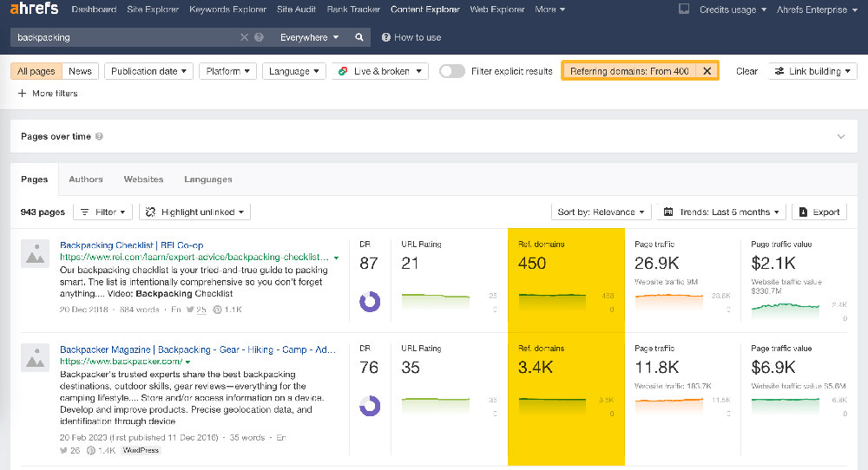This screenshot has width=868, height=470.
Task: Click Pinterest count 1.4K for Backpacker Magazine
Action: coord(102,451)
